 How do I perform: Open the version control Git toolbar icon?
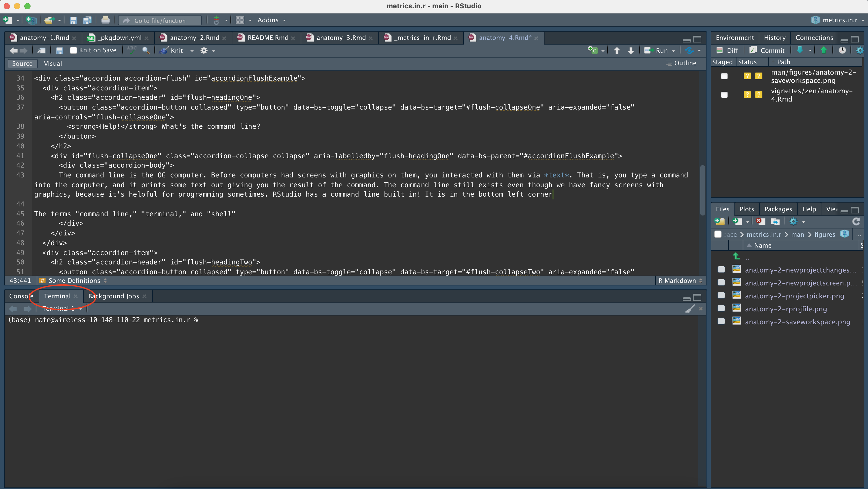click(216, 20)
